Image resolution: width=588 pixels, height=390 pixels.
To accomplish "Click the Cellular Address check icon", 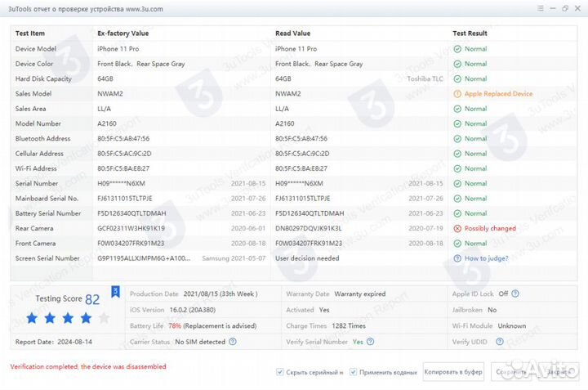I will tap(457, 154).
